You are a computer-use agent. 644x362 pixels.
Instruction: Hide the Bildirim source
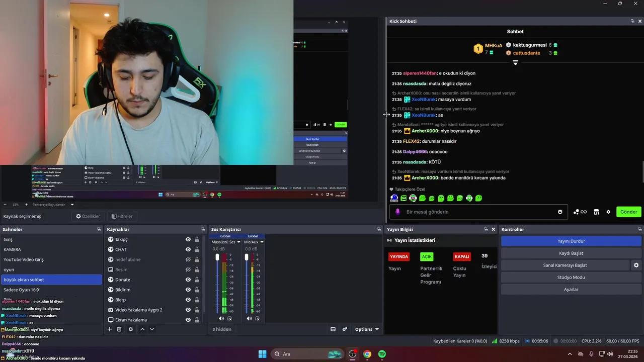[188, 290]
